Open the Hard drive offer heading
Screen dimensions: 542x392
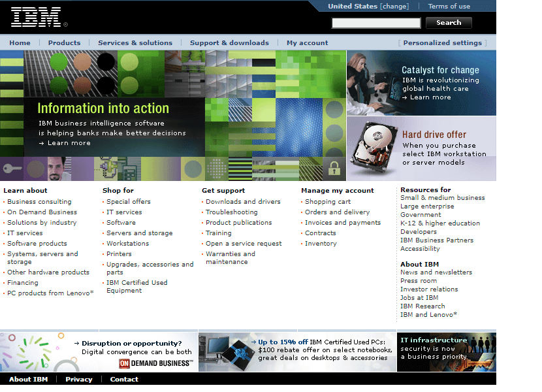click(x=434, y=135)
